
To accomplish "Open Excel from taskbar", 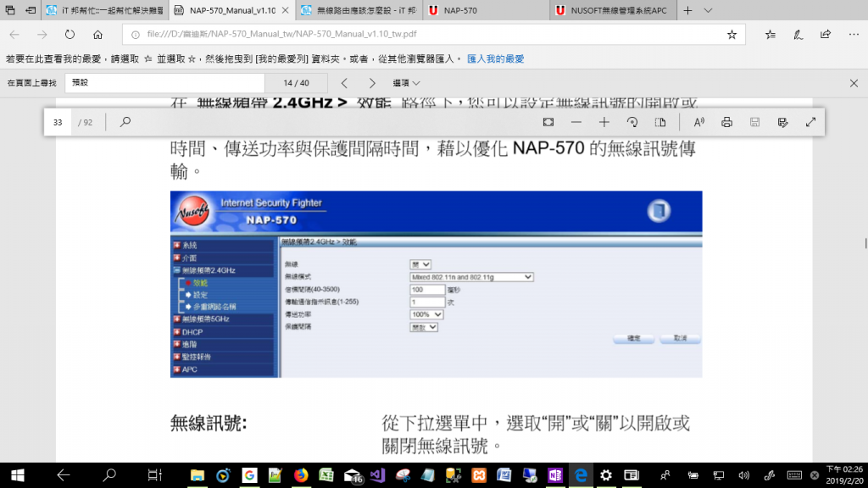I will coord(326,475).
